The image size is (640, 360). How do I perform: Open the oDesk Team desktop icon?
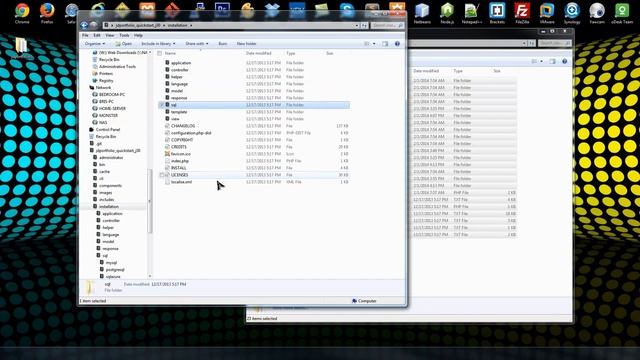point(622,12)
